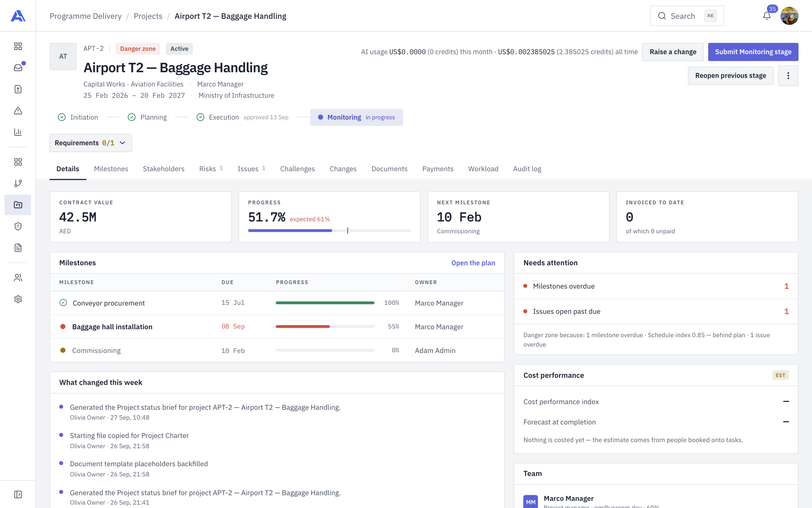The image size is (812, 508).
Task: Select the Monitoring in progress stage
Action: tap(356, 117)
